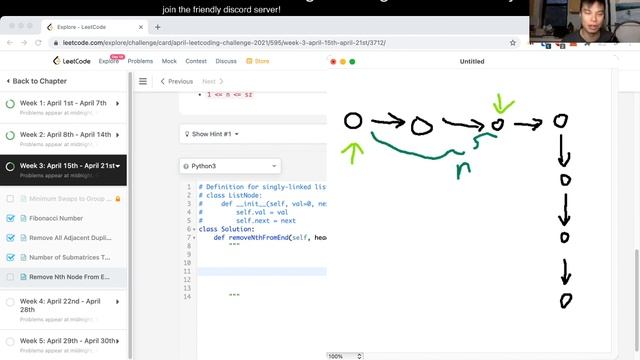Open Fibonacci Number problem

56,218
